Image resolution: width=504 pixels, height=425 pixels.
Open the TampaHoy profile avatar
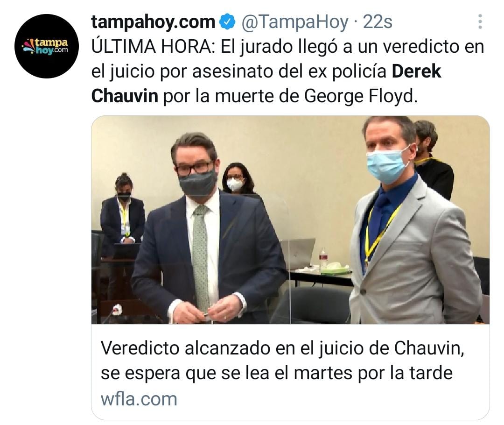[46, 46]
